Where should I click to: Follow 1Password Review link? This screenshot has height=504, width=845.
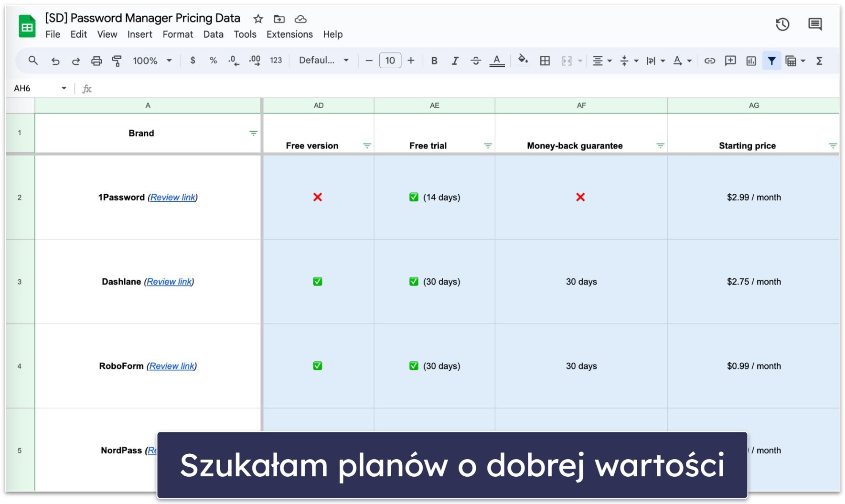173,197
